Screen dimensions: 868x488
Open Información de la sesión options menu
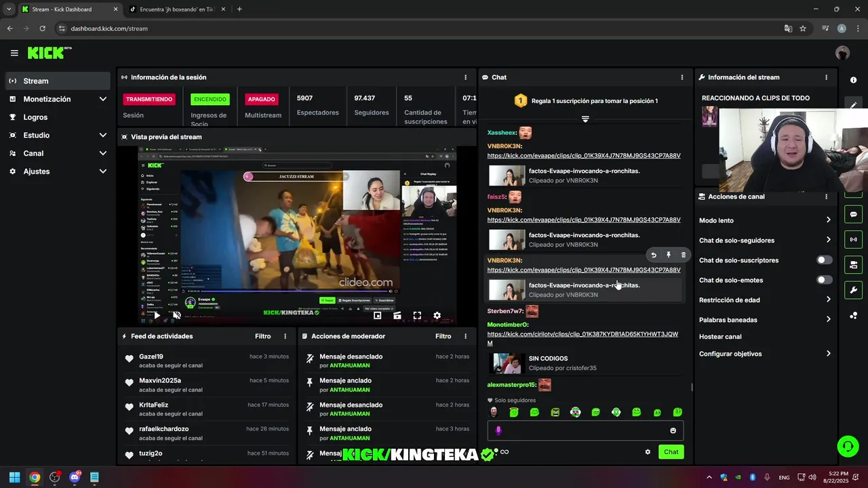pos(465,77)
